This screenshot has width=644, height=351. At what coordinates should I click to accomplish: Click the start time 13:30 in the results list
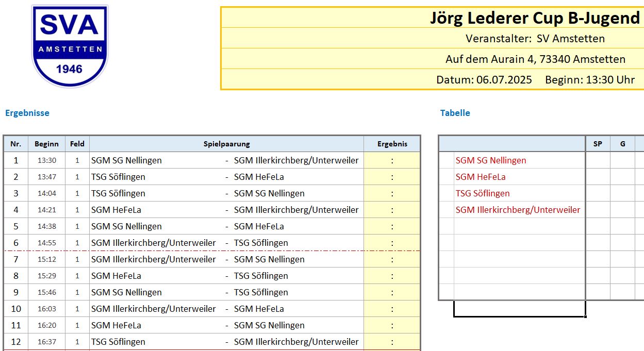coord(47,160)
